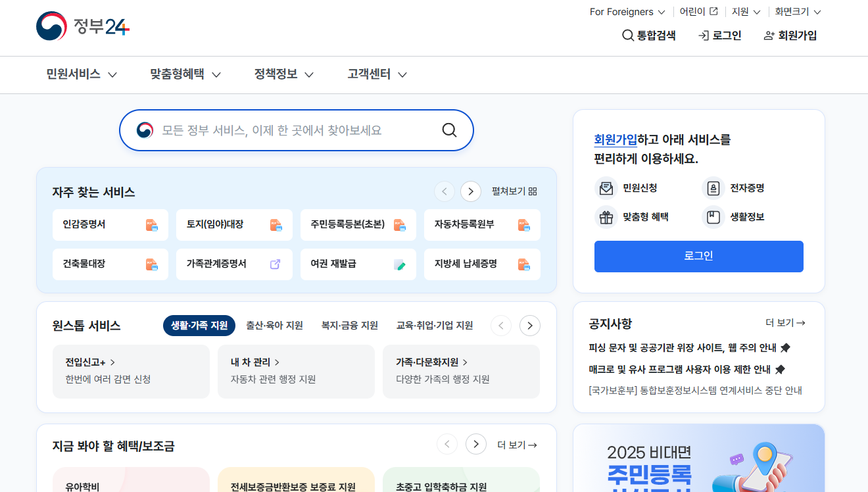Open 자동차등록원부 document icon
Screen dimensions: 868x492
524,225
